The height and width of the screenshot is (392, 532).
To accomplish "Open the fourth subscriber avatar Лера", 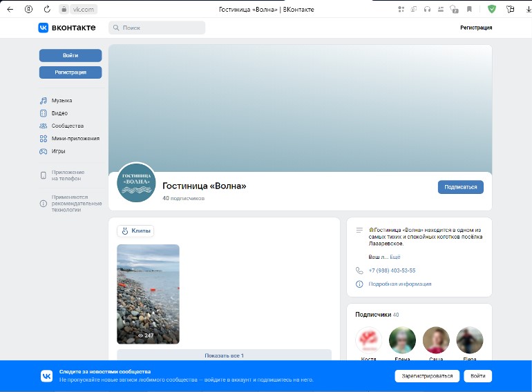I will click(x=470, y=340).
